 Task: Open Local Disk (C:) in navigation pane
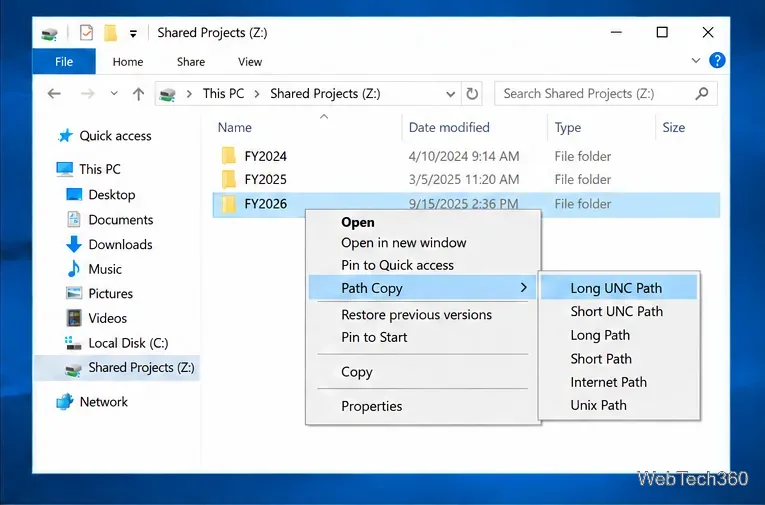[x=128, y=343]
